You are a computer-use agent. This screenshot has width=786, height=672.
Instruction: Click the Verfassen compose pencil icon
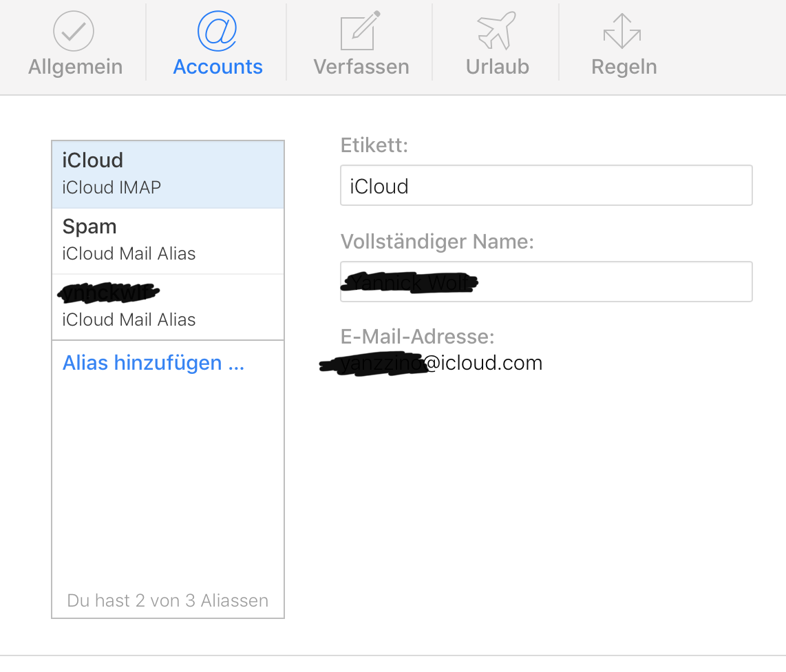coord(361,31)
